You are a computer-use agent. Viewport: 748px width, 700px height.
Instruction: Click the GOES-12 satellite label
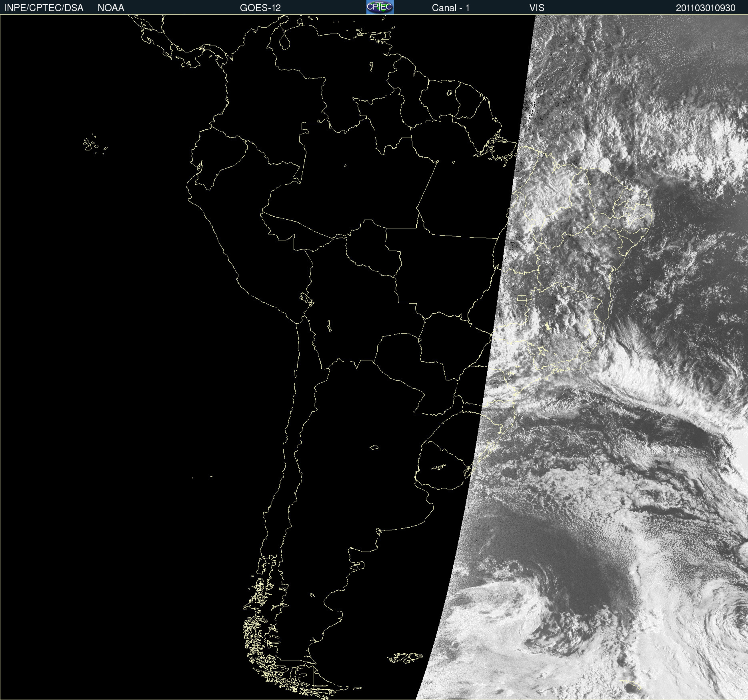[x=260, y=8]
